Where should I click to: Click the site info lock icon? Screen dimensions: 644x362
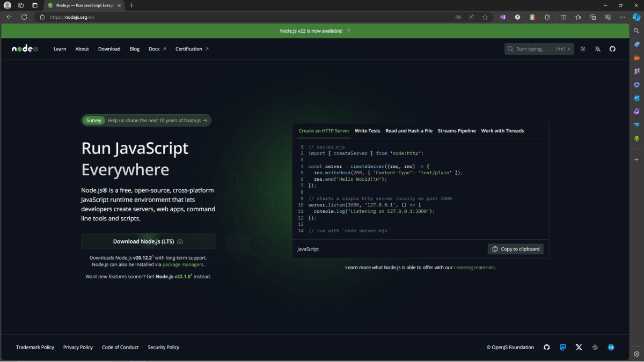pyautogui.click(x=42, y=17)
